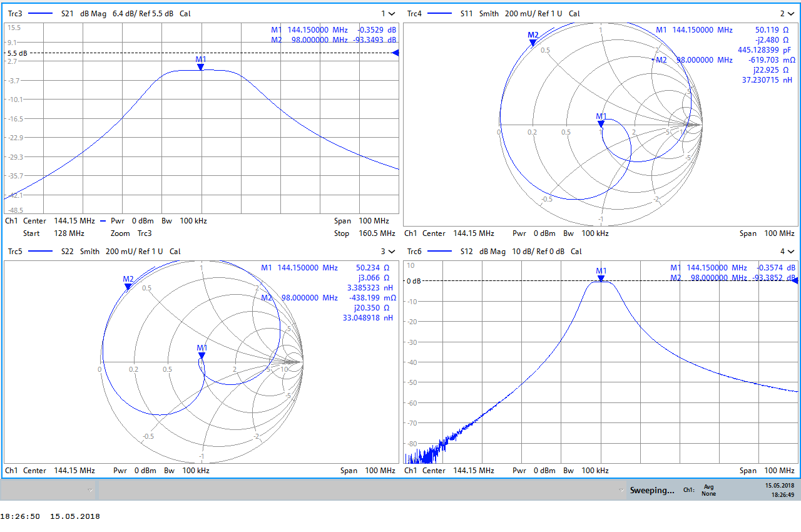Screen dimensions: 801x532
Task: Click '10 dB/ Ref 0 dB' scale text
Action: (538, 251)
